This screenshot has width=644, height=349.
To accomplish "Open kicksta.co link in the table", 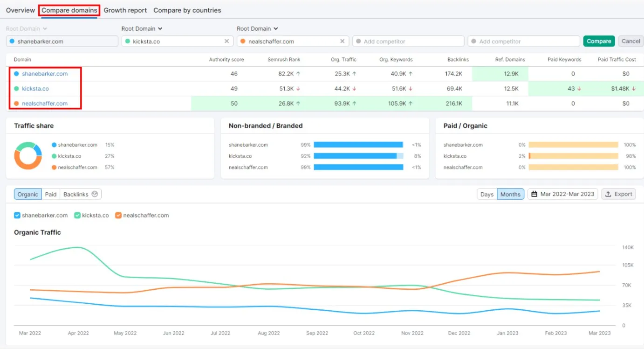I will tap(35, 89).
